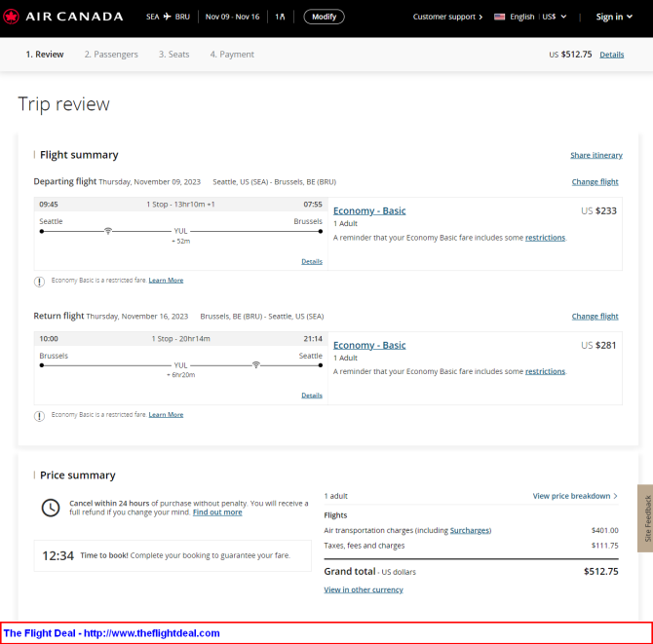The width and height of the screenshot is (653, 644).
Task: Click the Wi-Fi icon on Seattle departing segment
Action: coord(108,231)
